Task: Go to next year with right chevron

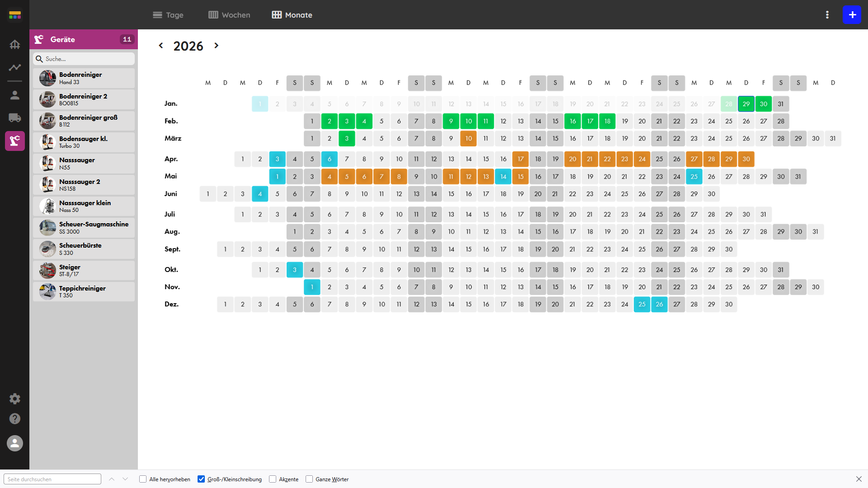Action: pyautogui.click(x=217, y=46)
